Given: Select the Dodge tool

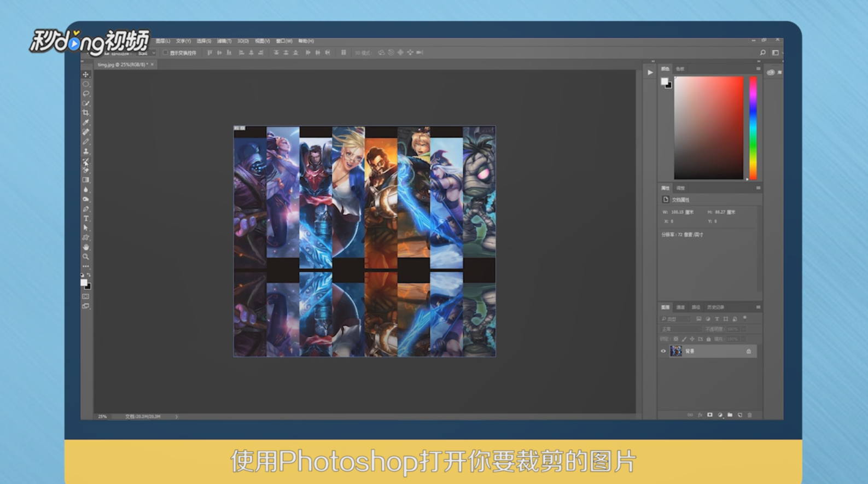Looking at the screenshot, I should click(86, 199).
